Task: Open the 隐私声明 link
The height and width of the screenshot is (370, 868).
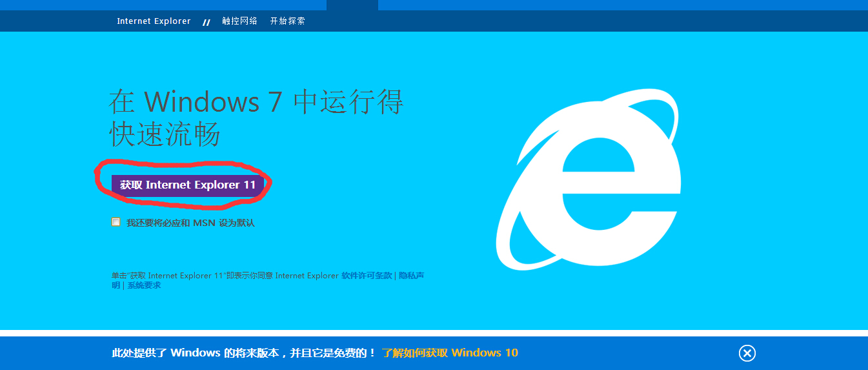Action: click(x=411, y=276)
